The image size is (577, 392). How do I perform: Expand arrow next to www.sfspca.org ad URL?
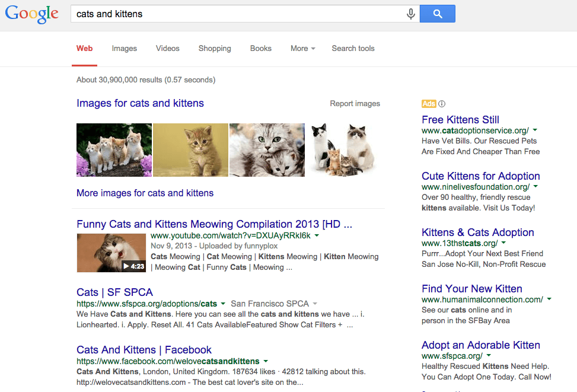(x=489, y=355)
